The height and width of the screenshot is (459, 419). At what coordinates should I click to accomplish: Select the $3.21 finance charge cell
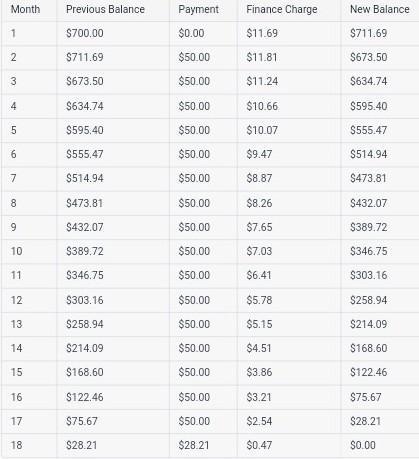click(259, 397)
